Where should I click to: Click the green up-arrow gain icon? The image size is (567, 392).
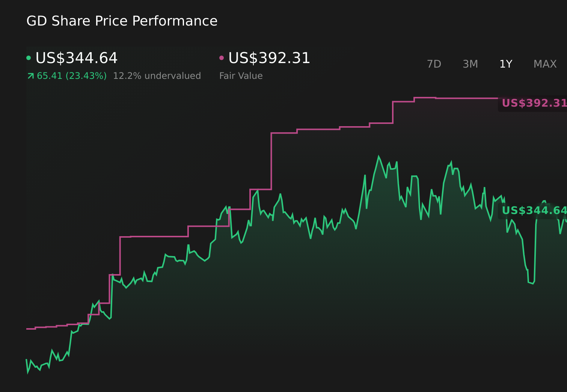click(x=31, y=76)
